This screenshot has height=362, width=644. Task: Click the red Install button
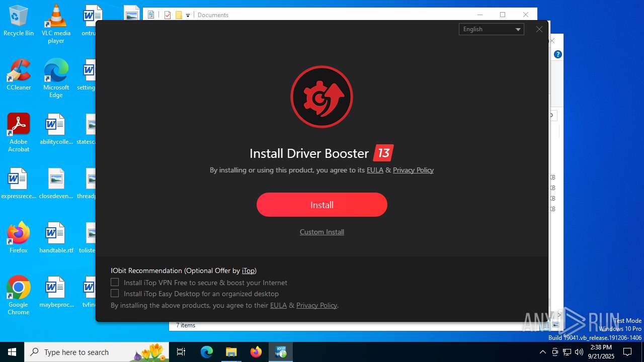coord(322,205)
